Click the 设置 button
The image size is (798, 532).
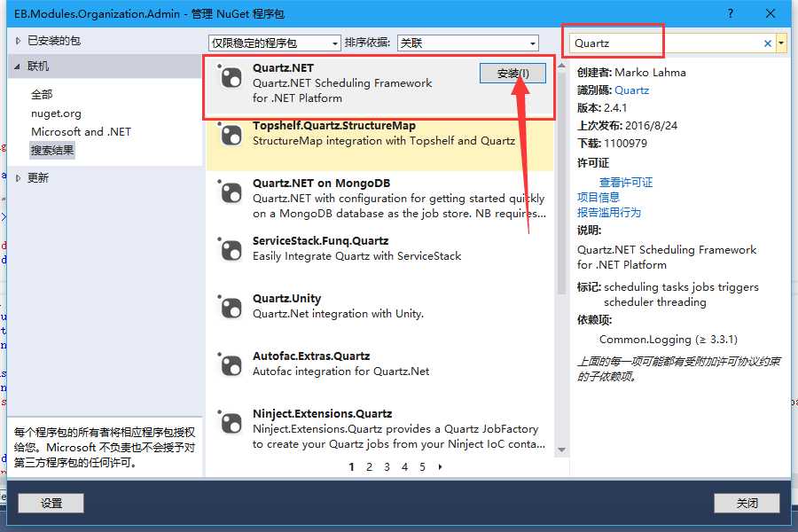point(51,504)
